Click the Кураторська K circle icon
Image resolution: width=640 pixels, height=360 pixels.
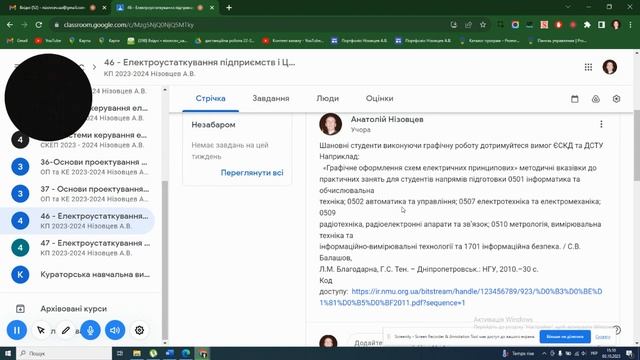[x=20, y=274]
